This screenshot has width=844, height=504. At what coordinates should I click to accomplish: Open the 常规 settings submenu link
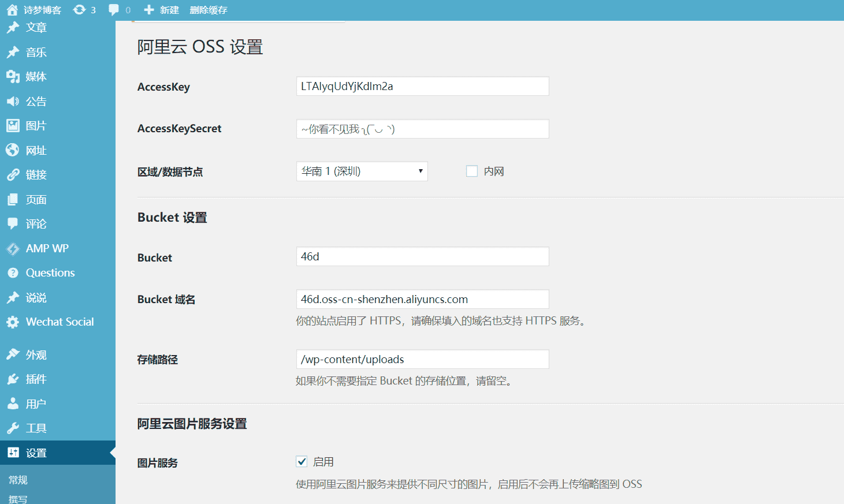point(18,480)
